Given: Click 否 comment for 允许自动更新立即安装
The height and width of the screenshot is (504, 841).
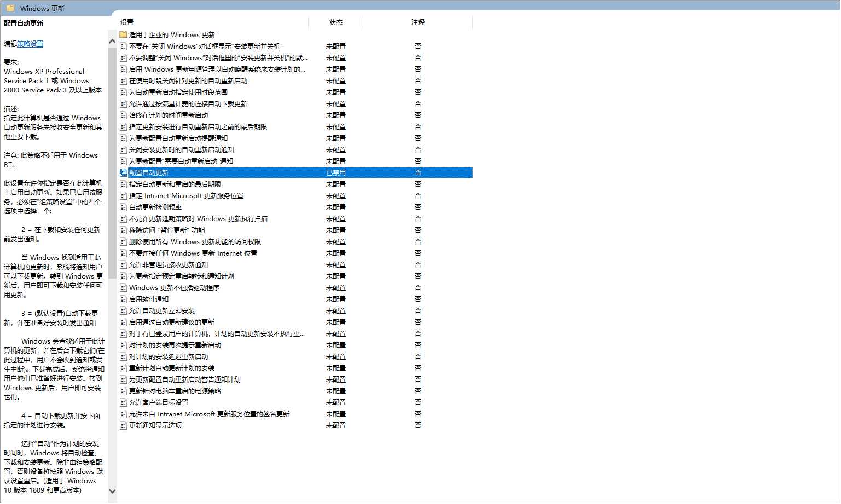Looking at the screenshot, I should pos(418,310).
